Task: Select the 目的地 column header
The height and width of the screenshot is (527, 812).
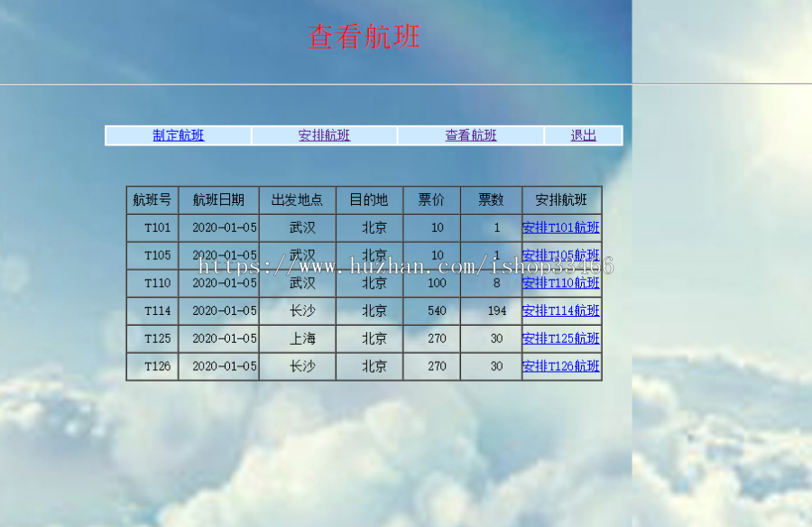Action: (369, 199)
